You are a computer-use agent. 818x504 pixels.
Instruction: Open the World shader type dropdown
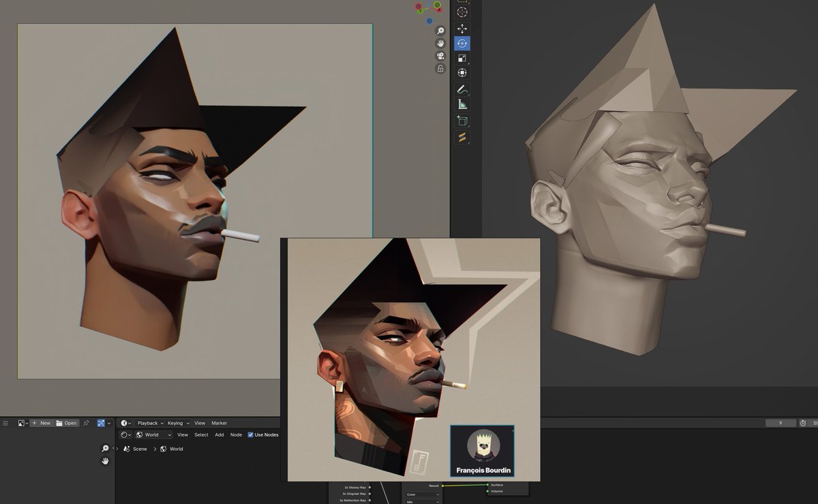click(153, 435)
